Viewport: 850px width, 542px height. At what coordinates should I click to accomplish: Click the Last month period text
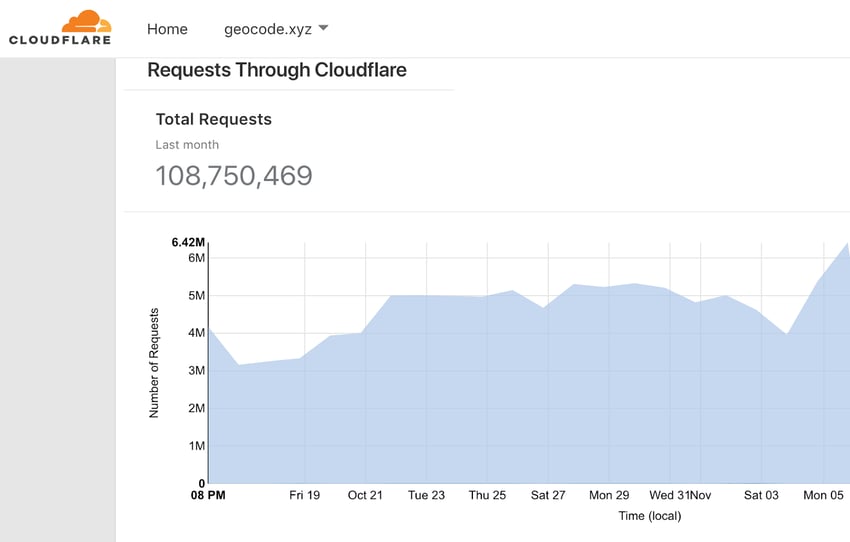click(x=187, y=145)
